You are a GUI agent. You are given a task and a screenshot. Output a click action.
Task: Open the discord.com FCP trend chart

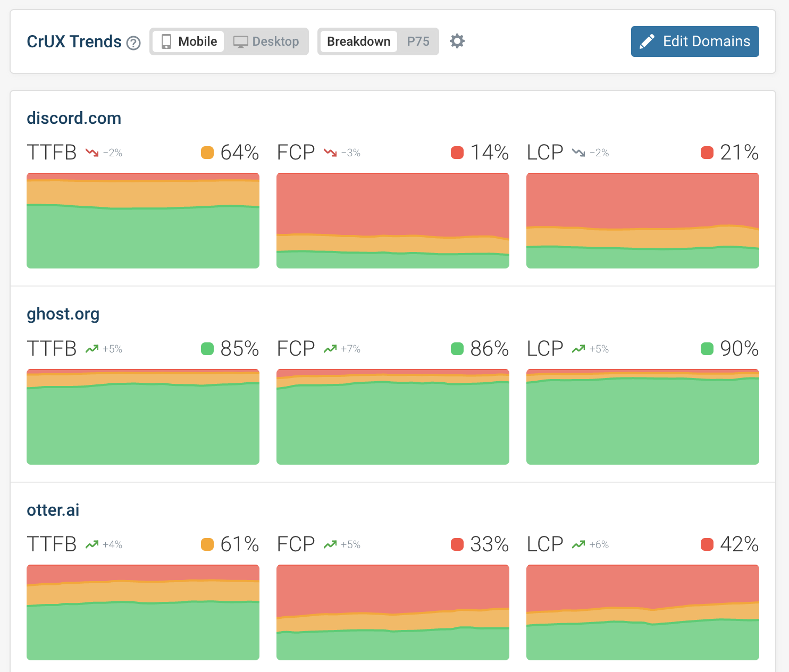393,221
